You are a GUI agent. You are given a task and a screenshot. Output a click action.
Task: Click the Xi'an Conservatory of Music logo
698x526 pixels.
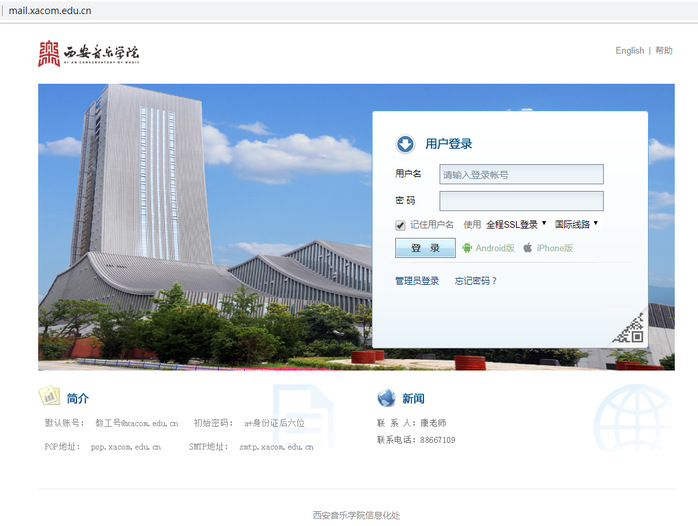[89, 53]
